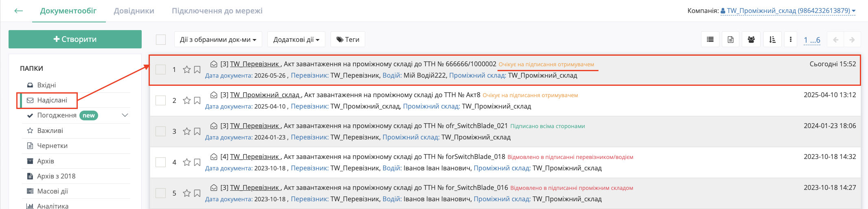Bookmark document row 2 Акт8
Screen dimensions: 868x209
pyautogui.click(x=197, y=100)
